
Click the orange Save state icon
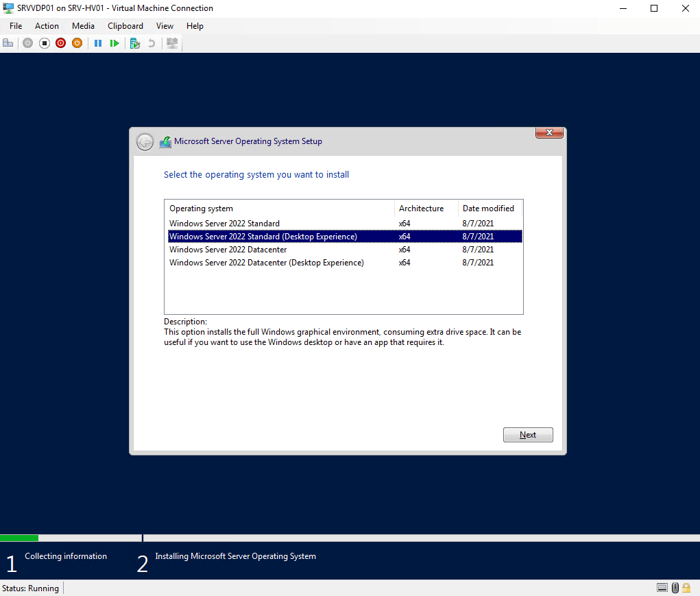(77, 43)
